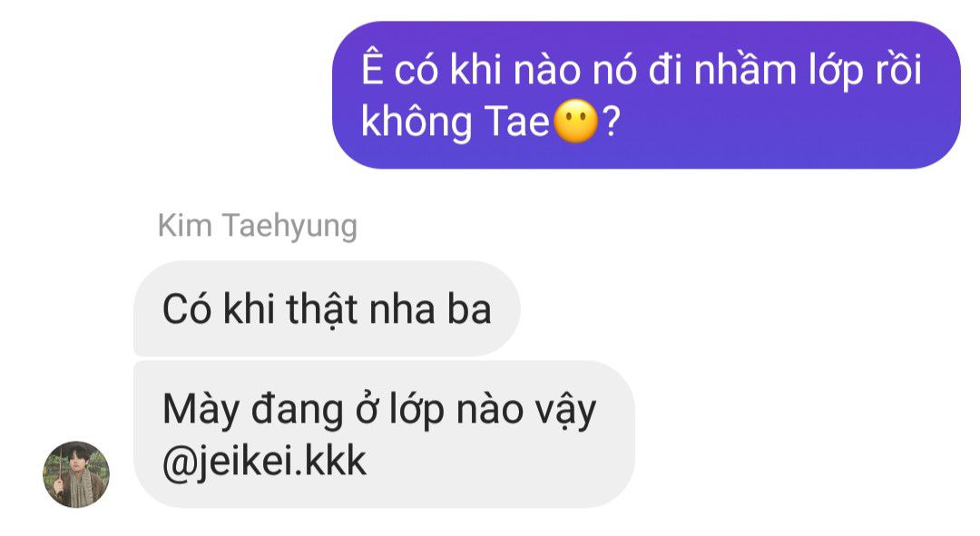Click "Kim" in the sender label
980x536 pixels.
tap(185, 226)
